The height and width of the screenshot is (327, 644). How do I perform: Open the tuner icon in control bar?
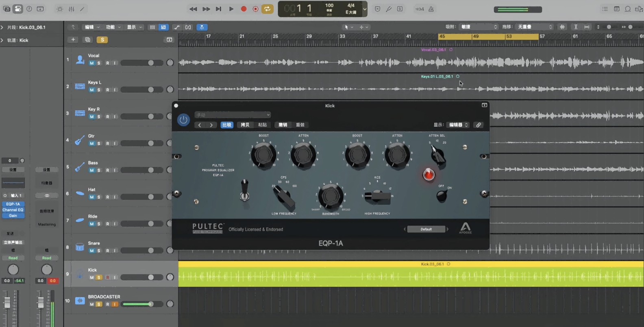click(x=389, y=9)
